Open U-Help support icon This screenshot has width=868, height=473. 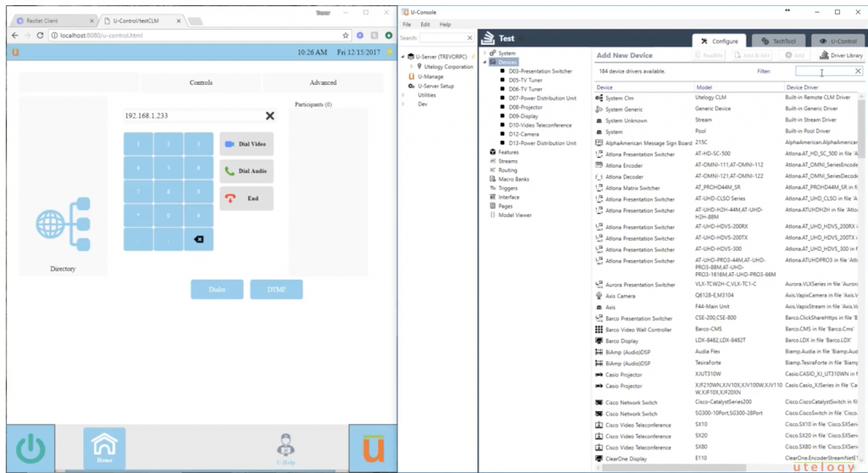[287, 446]
